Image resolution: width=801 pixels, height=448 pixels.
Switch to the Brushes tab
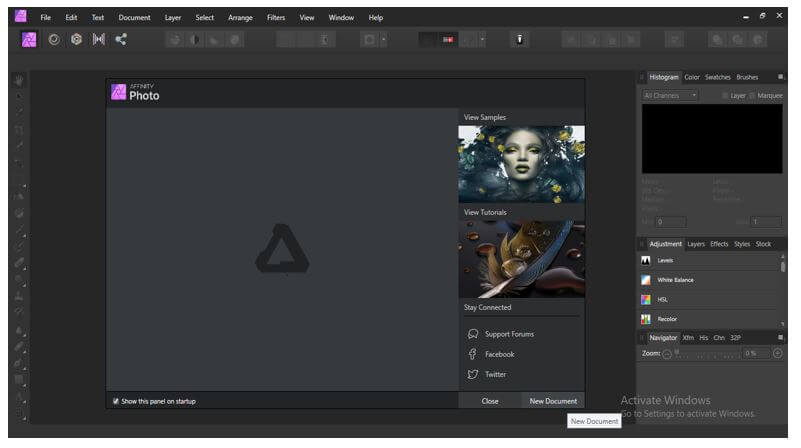click(747, 77)
